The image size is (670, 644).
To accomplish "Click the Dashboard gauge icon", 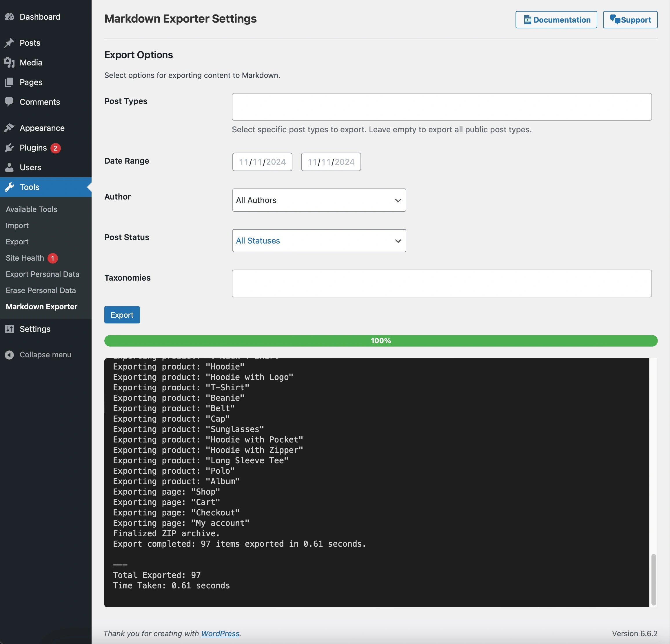I will 9,17.
